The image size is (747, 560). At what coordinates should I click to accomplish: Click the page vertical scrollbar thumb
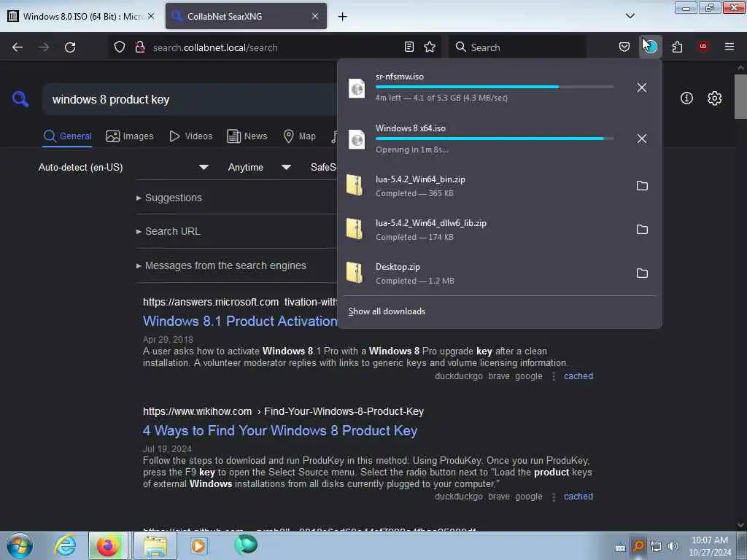click(x=740, y=97)
